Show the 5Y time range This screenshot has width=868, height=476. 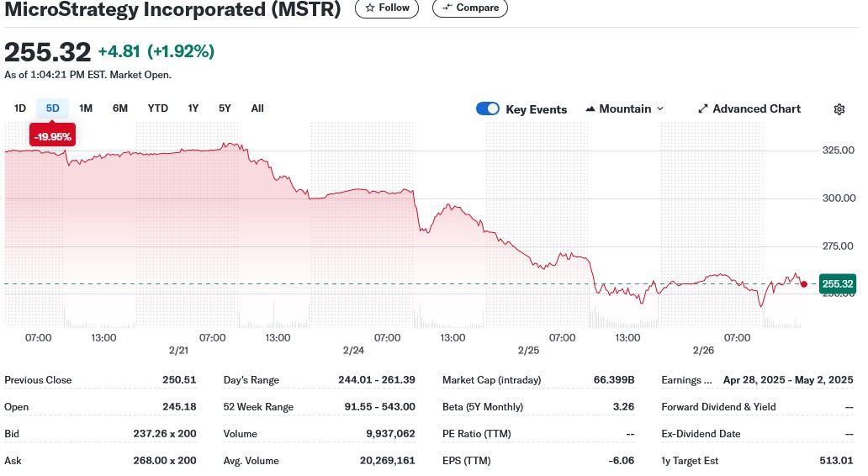(225, 108)
